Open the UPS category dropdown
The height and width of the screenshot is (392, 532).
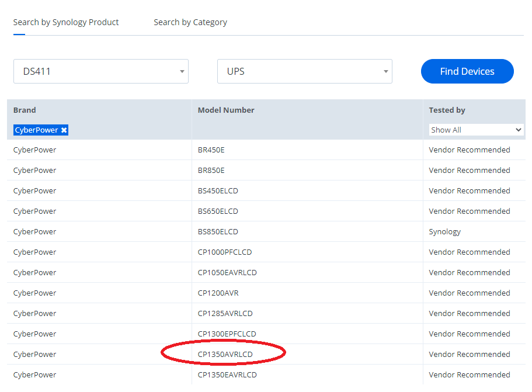tap(305, 71)
